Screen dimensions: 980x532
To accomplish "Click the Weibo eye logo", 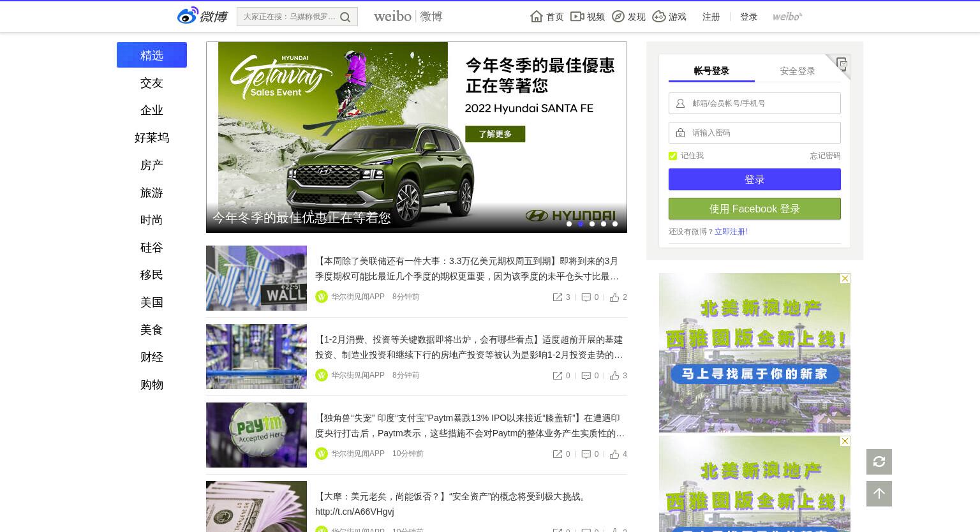I will coord(188,16).
